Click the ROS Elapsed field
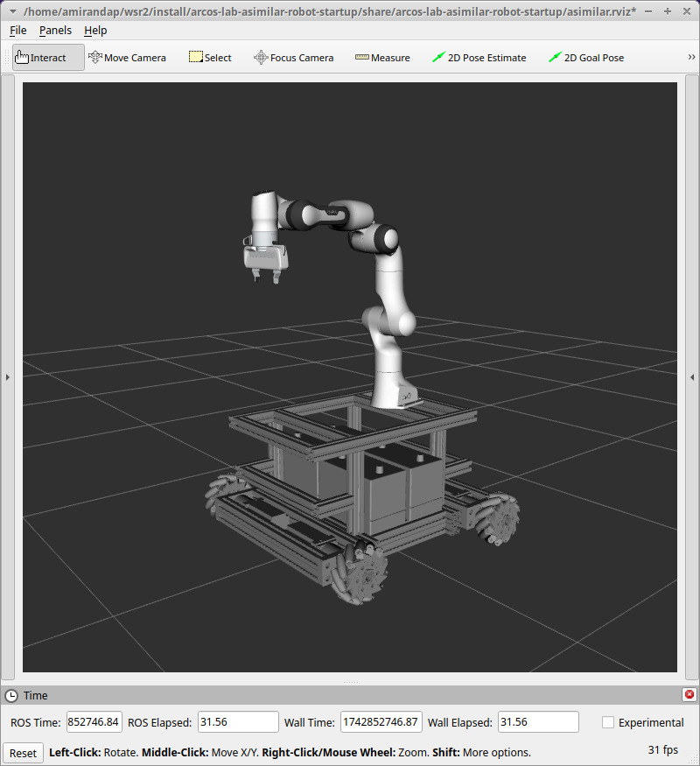 (x=238, y=722)
